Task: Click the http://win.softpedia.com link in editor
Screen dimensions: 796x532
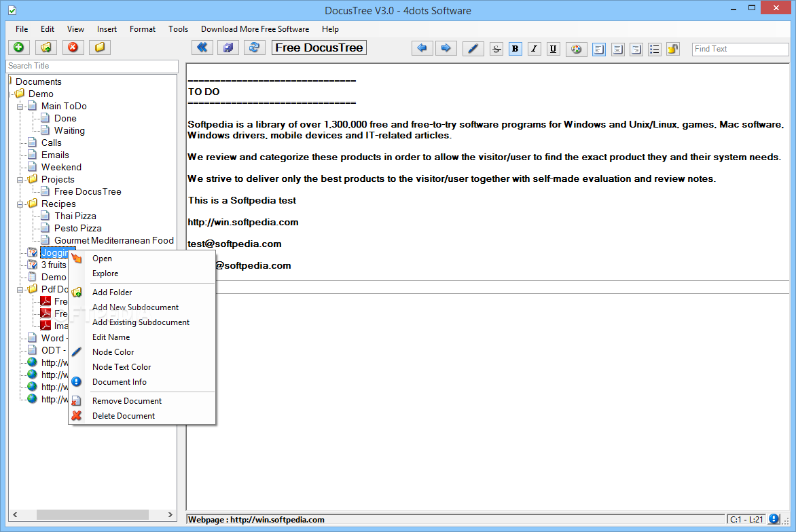Action: (242, 222)
